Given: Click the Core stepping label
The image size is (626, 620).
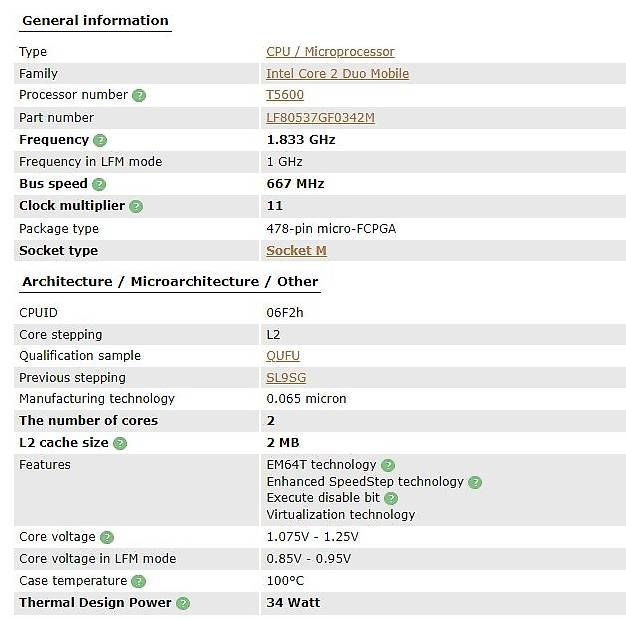Looking at the screenshot, I should [x=61, y=335].
